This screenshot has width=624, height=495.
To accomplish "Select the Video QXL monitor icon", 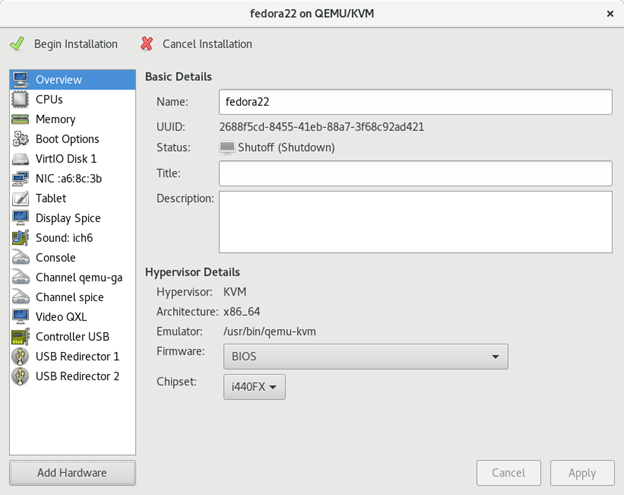I will [20, 317].
